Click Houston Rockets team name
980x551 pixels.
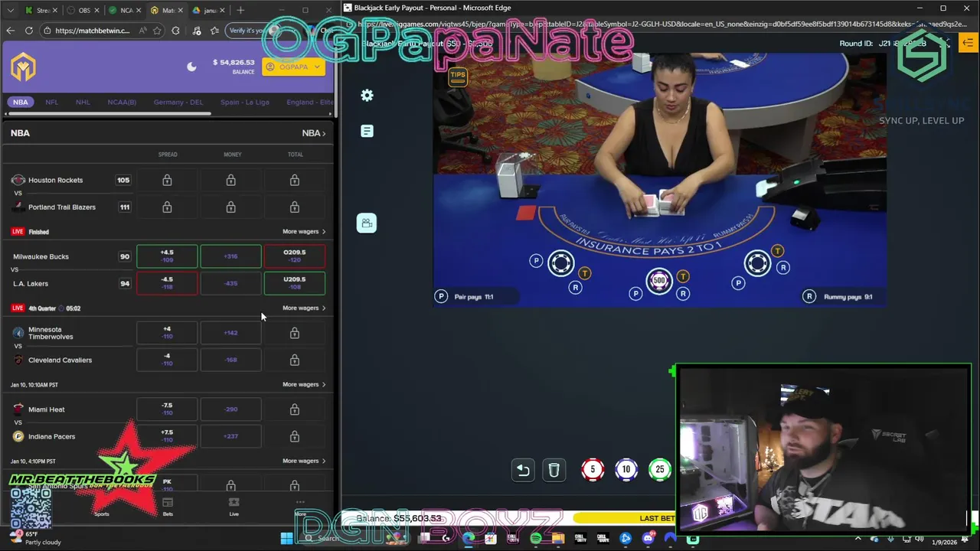(55, 180)
